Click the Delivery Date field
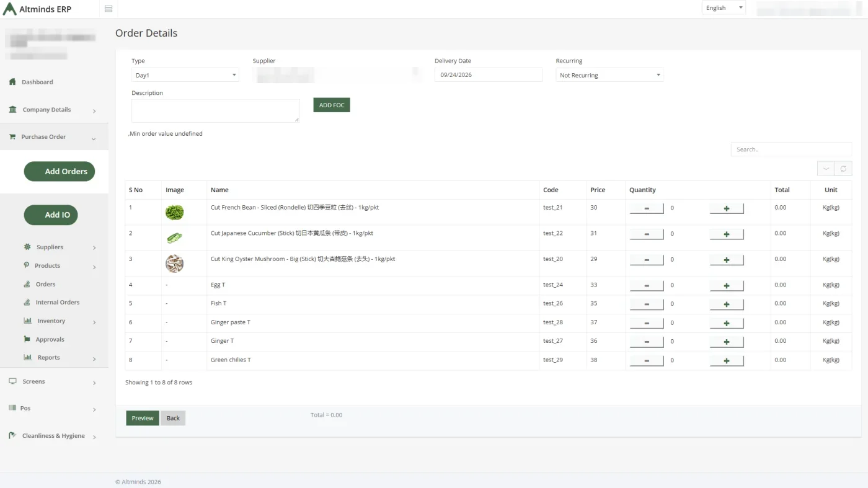868x488 pixels. 488,75
